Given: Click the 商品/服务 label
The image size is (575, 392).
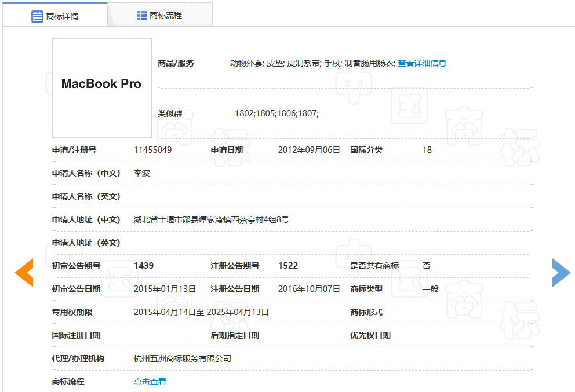Looking at the screenshot, I should point(176,63).
